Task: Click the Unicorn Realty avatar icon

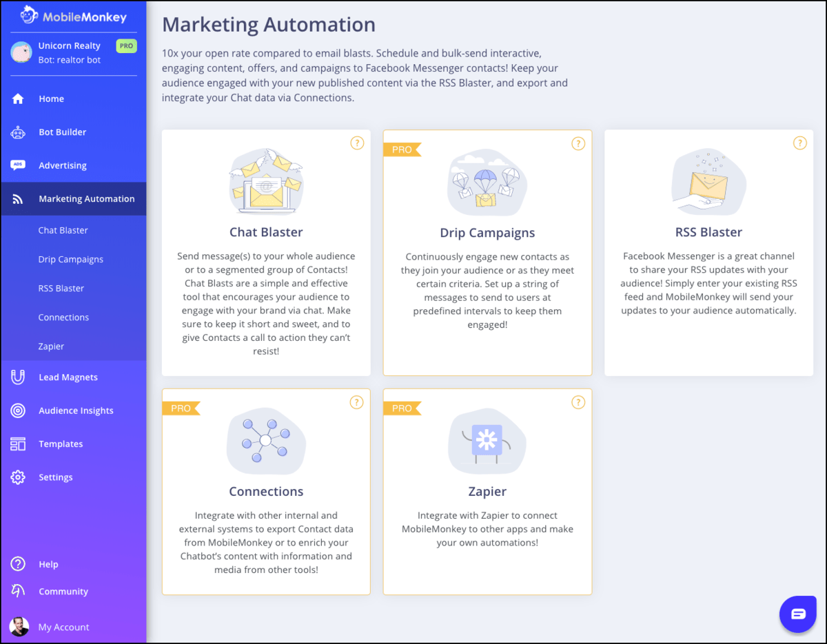Action: click(x=21, y=52)
